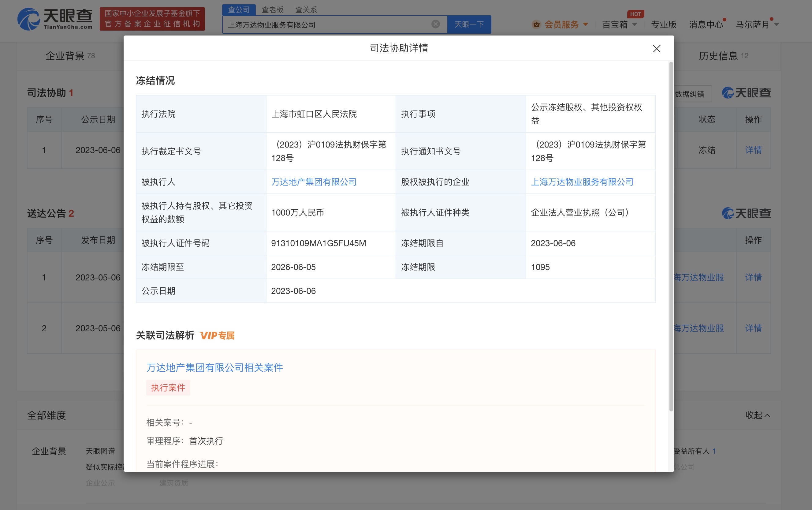Viewport: 812px width, 510px height.
Task: Open 上海万达物业服务有限公司 link in table
Action: pos(582,182)
